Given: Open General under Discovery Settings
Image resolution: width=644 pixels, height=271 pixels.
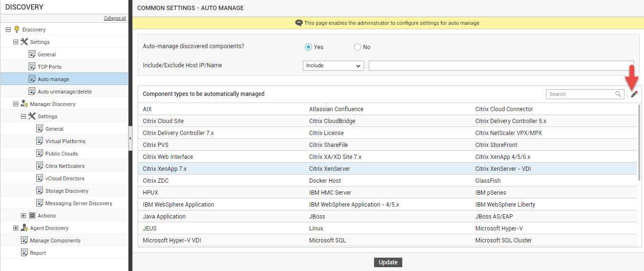Looking at the screenshot, I should [47, 54].
